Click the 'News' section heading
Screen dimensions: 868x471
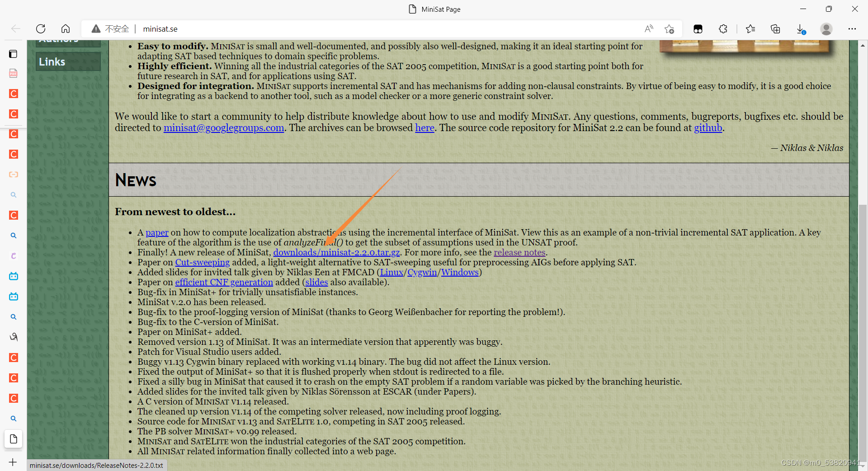tap(136, 180)
